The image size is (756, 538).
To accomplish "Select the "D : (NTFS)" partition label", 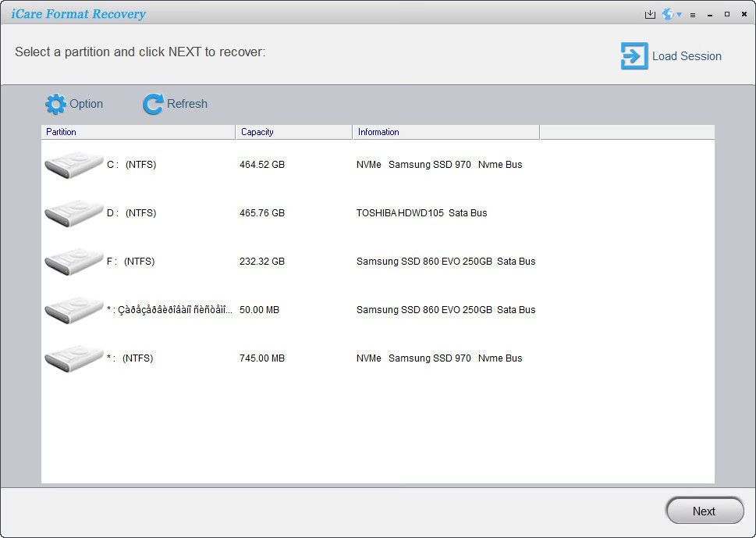I will point(132,213).
